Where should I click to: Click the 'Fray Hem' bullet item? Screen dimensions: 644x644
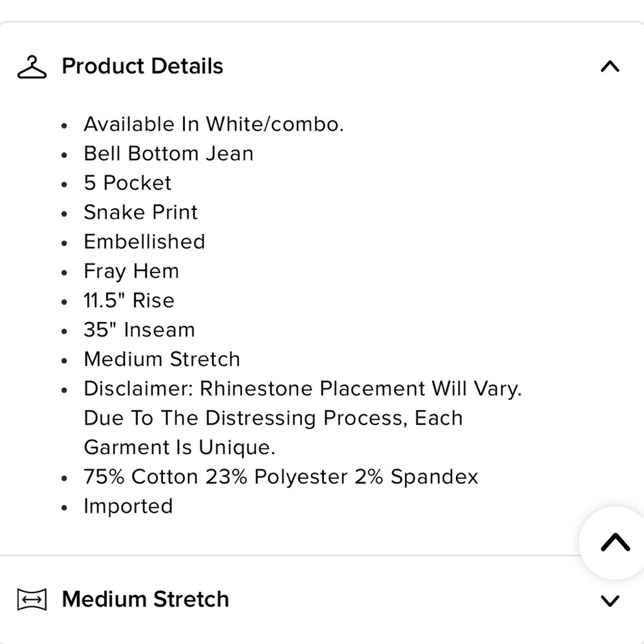point(131,271)
